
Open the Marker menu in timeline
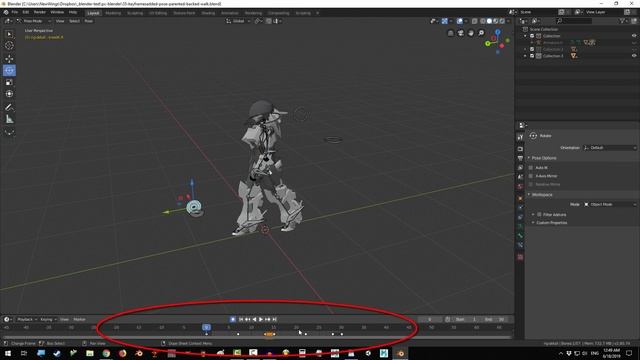click(x=80, y=319)
